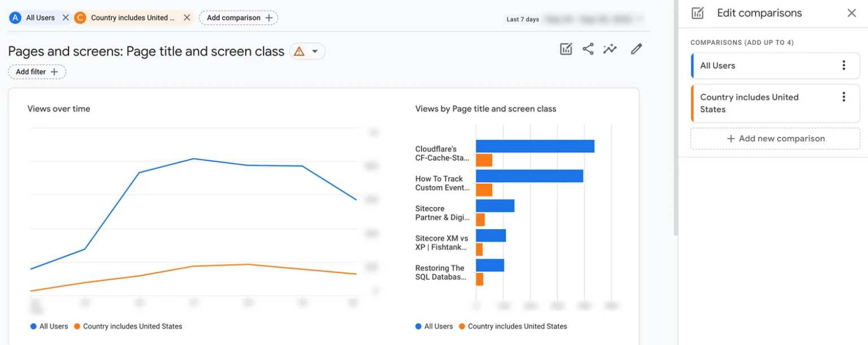Click Add new comparison

point(775,139)
